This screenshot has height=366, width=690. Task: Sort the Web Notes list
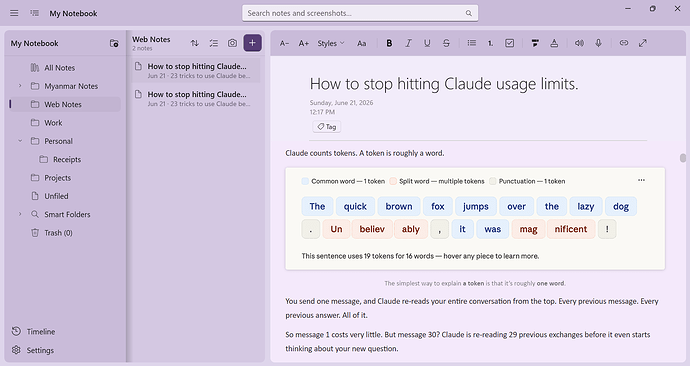tap(195, 43)
